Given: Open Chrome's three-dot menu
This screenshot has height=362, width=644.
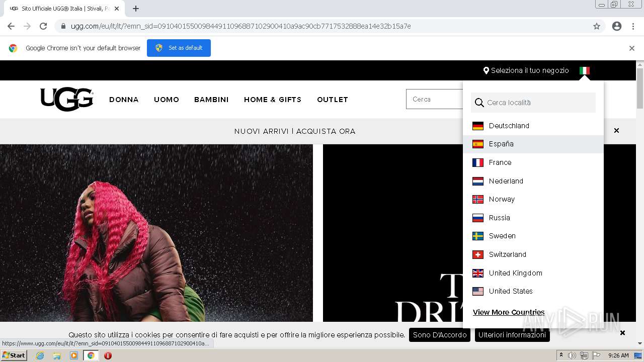Looking at the screenshot, I should (x=633, y=26).
